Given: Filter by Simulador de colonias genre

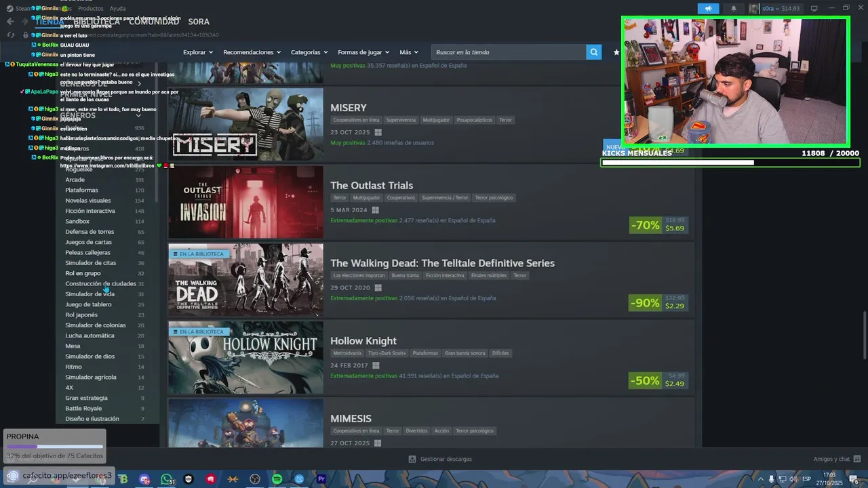Looking at the screenshot, I should [96, 325].
